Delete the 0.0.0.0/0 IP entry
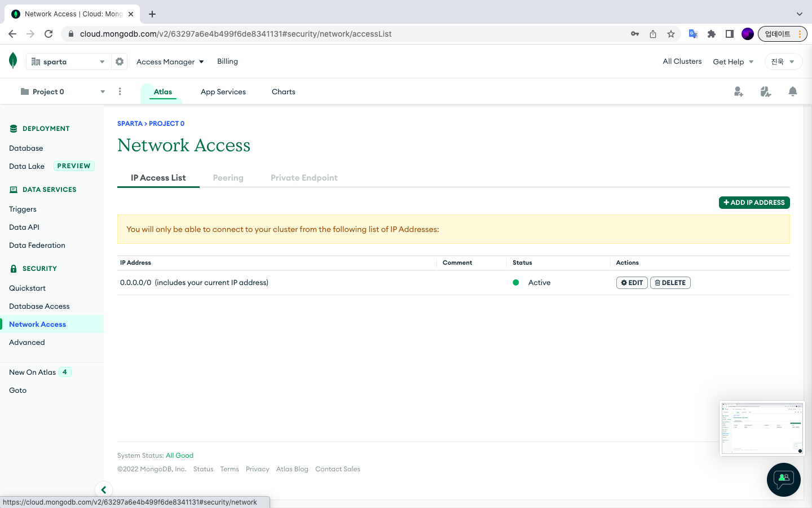Image resolution: width=812 pixels, height=508 pixels. pos(670,283)
